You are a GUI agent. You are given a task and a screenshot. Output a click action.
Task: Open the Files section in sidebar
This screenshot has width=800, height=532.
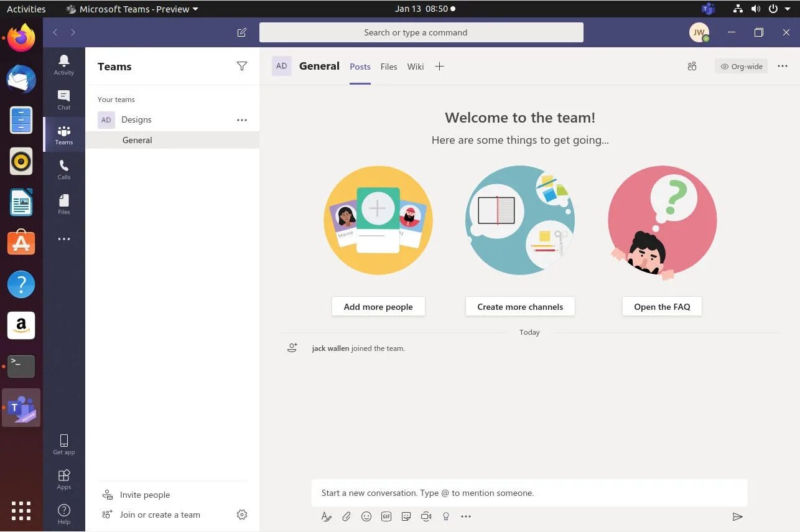coord(64,204)
